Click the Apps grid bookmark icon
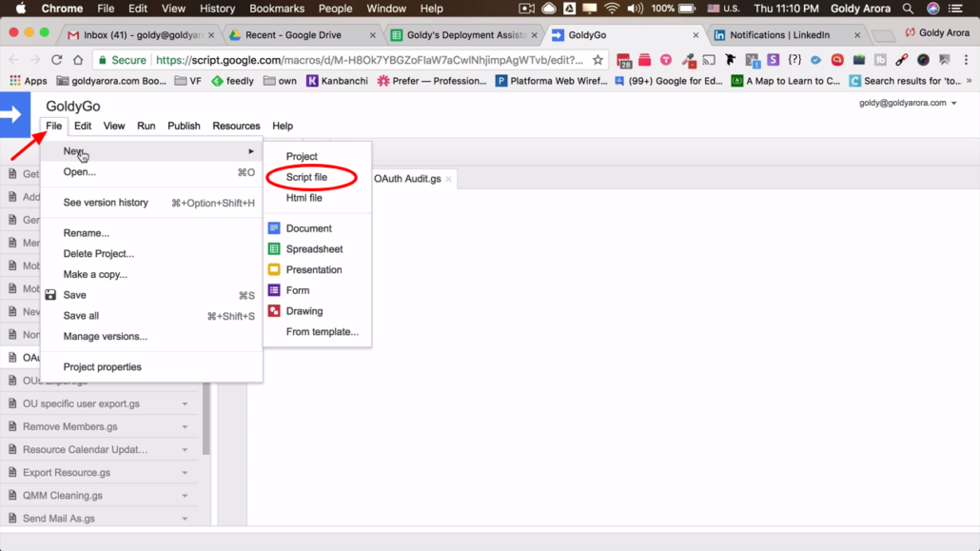Screen dimensions: 980x551 [x=15, y=81]
